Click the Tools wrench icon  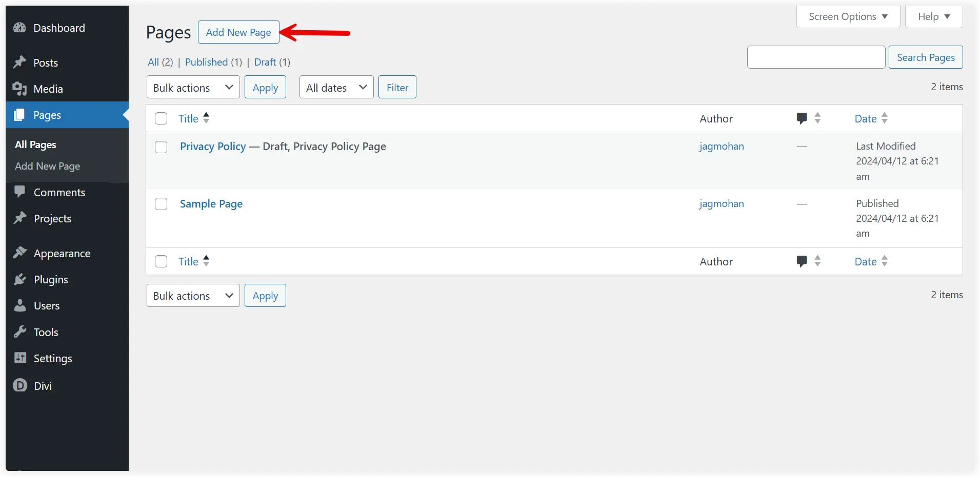click(19, 332)
